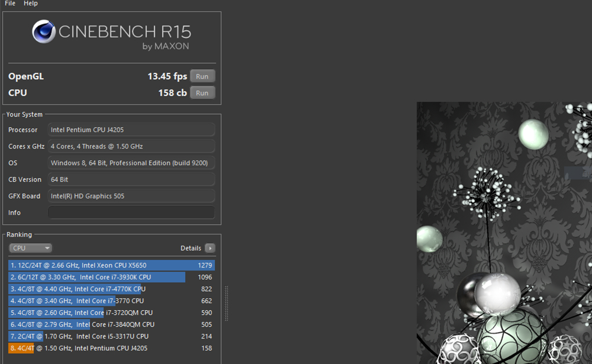Screen dimensions: 592x364
Task: Select the Core i7-4770K ranking entry
Action: [111, 289]
